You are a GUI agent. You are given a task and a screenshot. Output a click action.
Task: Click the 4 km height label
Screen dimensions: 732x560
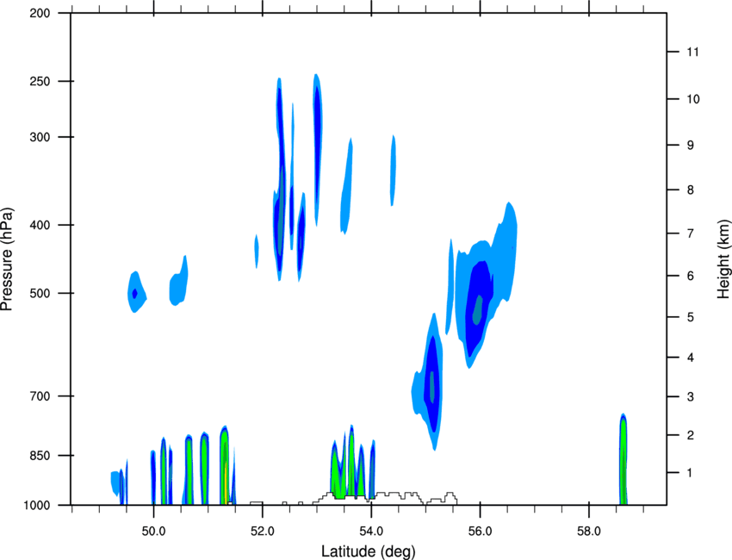[x=690, y=358]
